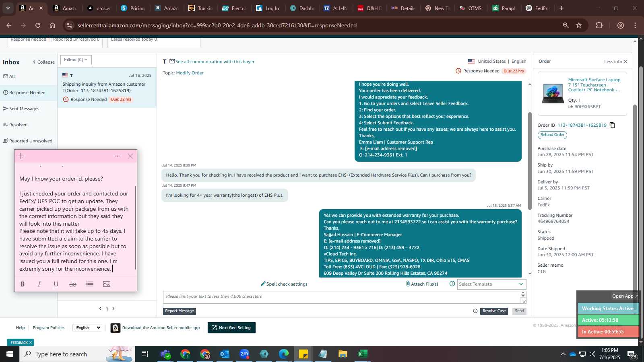Bookmark this page with the star

(x=579, y=25)
